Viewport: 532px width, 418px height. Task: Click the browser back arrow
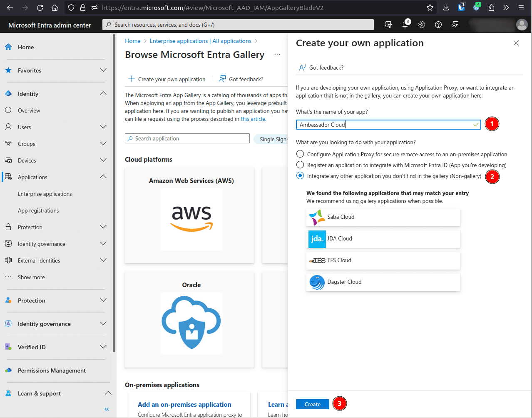[10, 8]
